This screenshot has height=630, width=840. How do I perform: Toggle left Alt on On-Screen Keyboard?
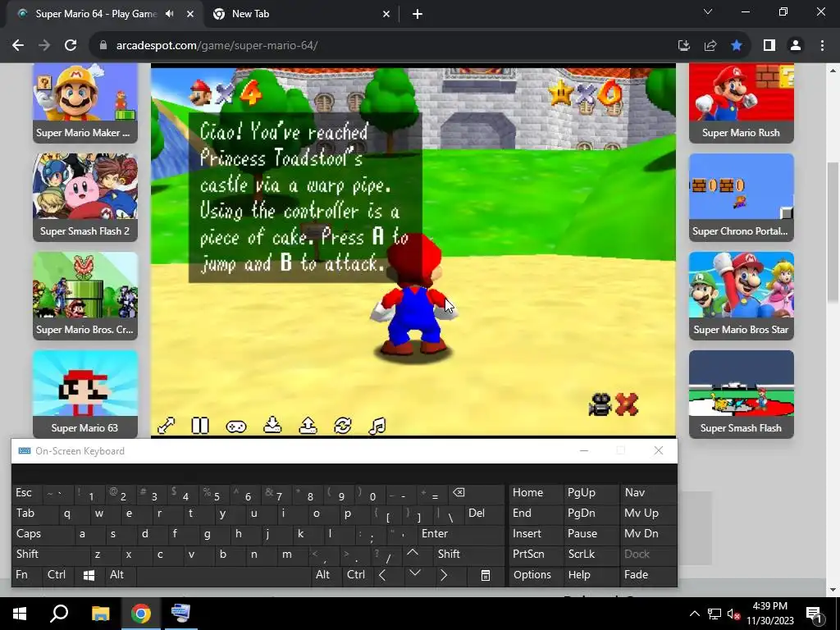tap(121, 575)
